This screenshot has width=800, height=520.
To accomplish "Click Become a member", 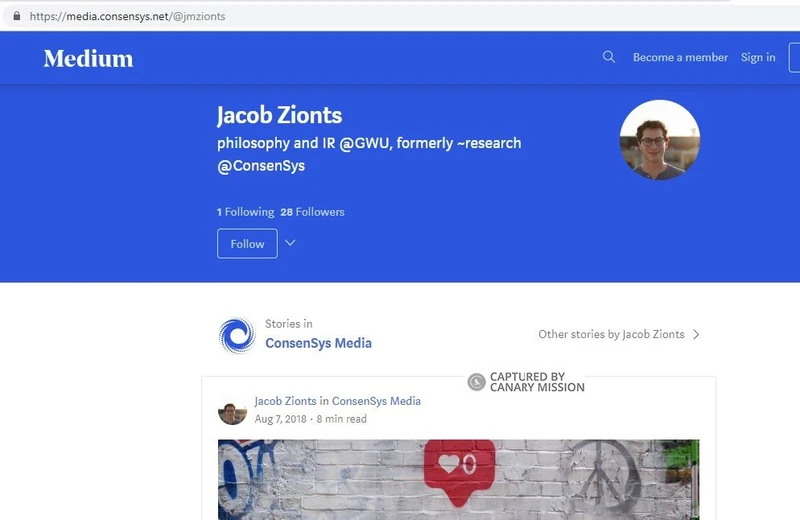I will click(680, 57).
